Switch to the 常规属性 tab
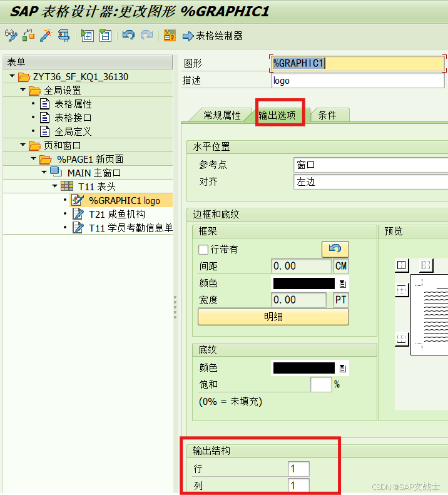 pyautogui.click(x=222, y=115)
